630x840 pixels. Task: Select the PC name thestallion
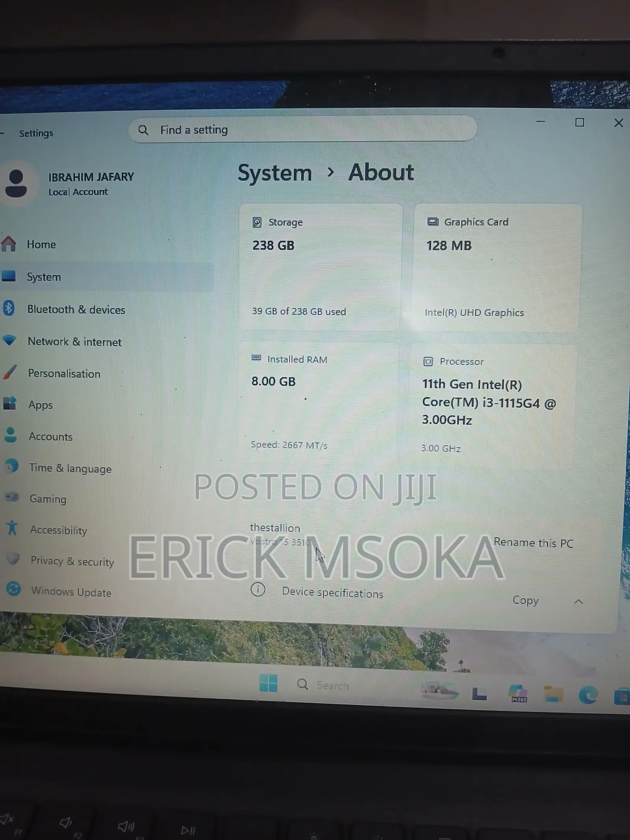coord(275,528)
